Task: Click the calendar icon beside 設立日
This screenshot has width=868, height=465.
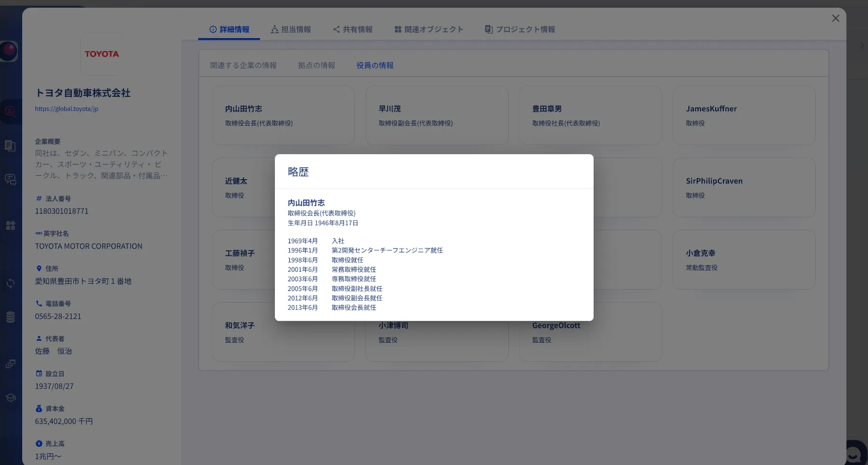Action: [39, 373]
